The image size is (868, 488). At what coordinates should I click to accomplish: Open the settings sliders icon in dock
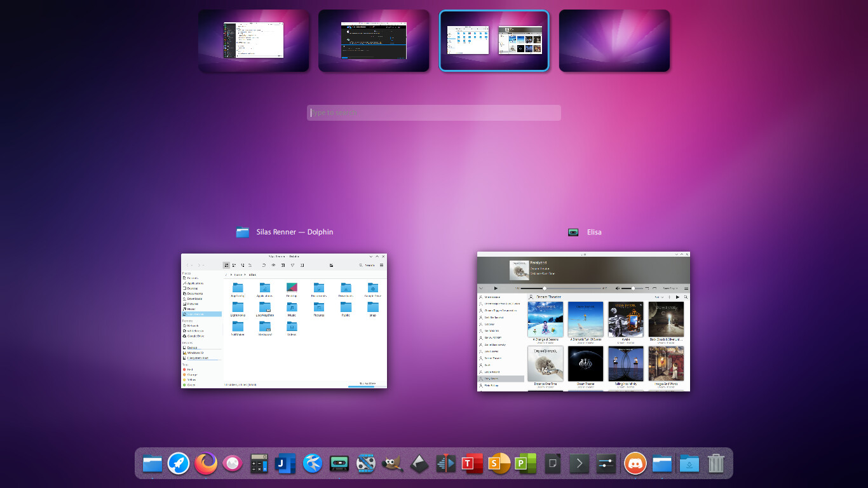[606, 464]
